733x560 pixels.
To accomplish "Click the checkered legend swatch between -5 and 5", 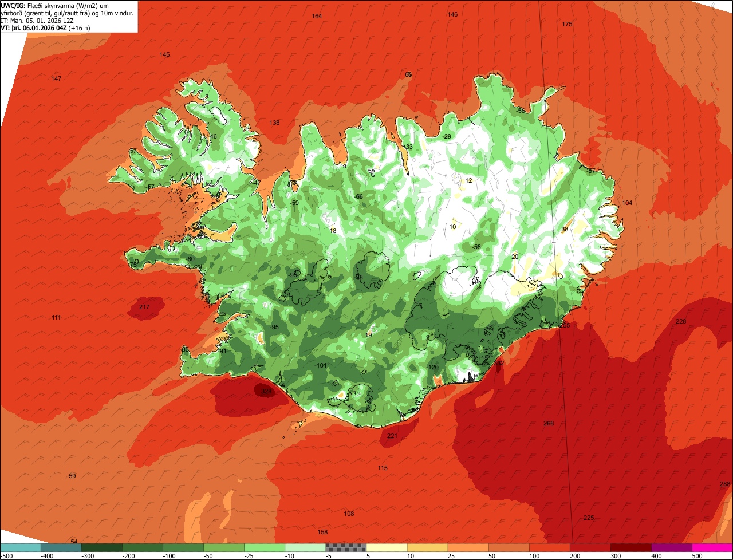I will coord(346,547).
